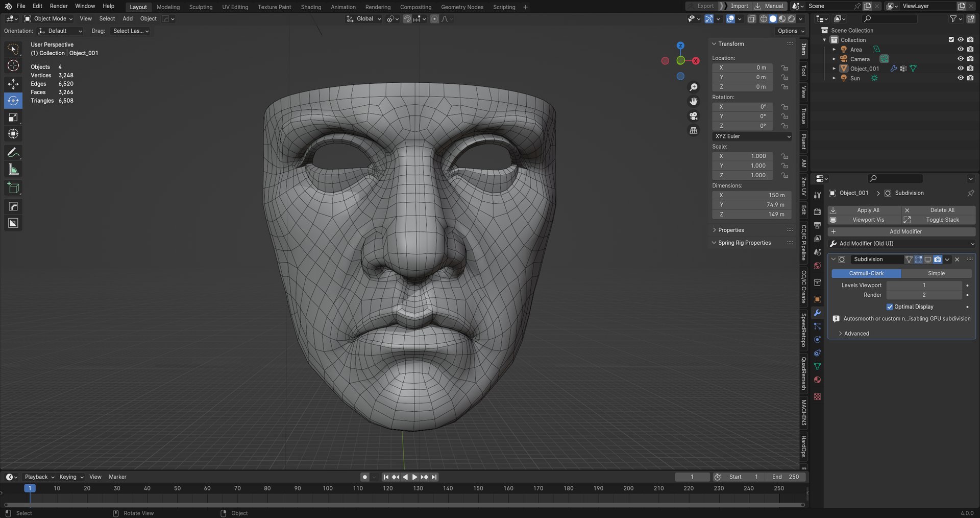Click the End frame field
This screenshot has width=980, height=518.
(x=786, y=477)
